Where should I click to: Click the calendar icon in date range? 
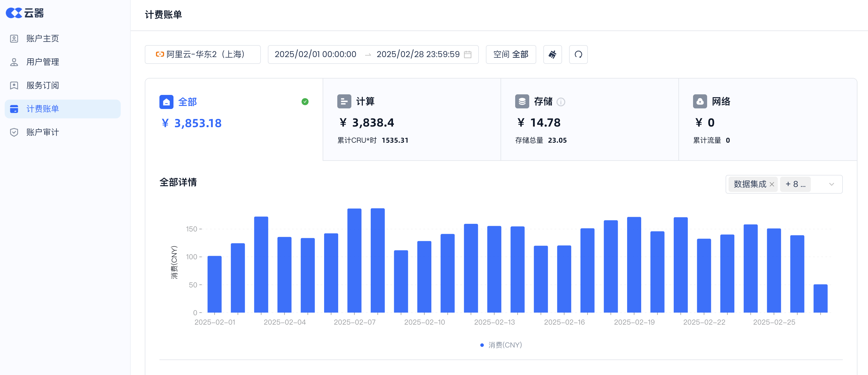coord(467,54)
